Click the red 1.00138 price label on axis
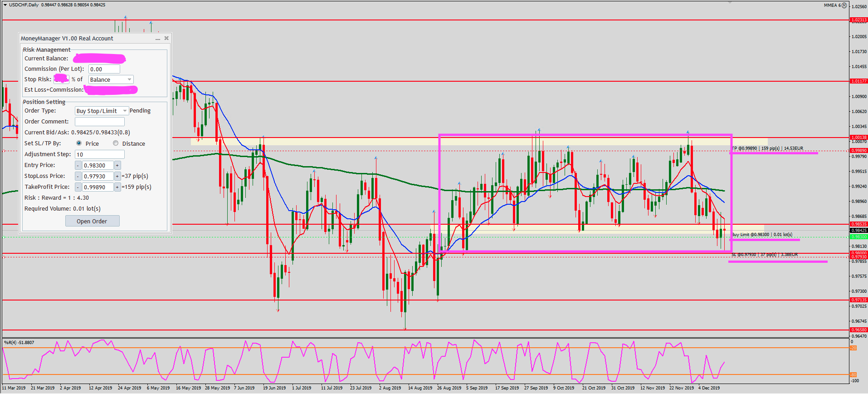868x394 pixels. 858,137
